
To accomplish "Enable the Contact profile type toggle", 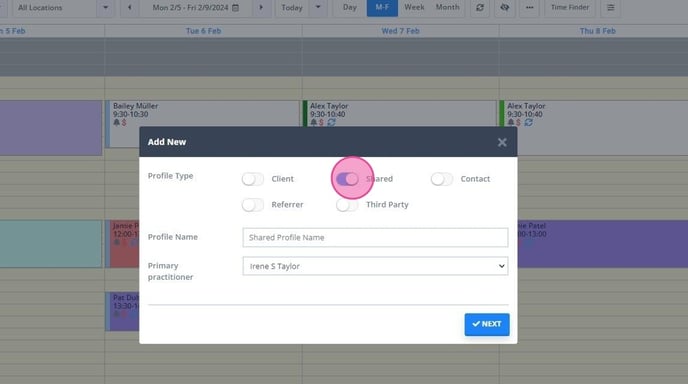I will click(442, 179).
